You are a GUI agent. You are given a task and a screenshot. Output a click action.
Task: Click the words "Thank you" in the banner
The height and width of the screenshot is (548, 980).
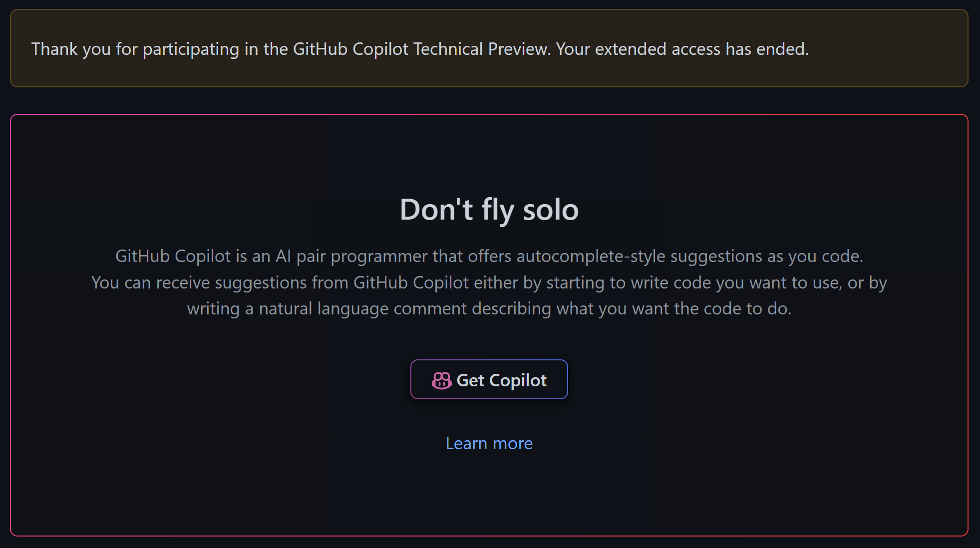[x=71, y=49]
